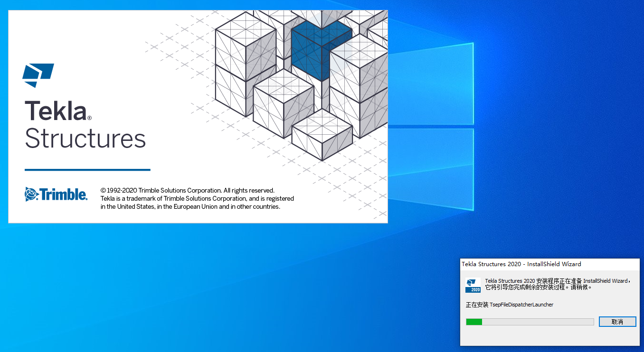This screenshot has width=644, height=352.
Task: Click the installation progress bar
Action: coord(530,322)
